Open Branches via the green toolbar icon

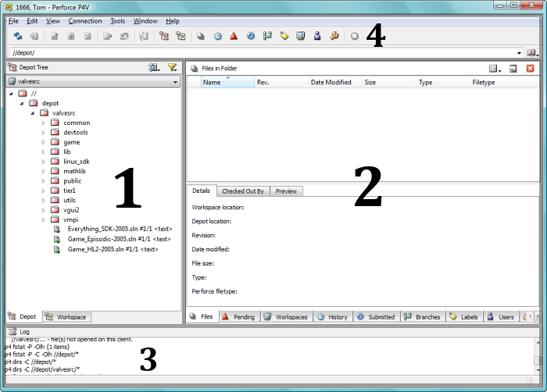coord(267,36)
